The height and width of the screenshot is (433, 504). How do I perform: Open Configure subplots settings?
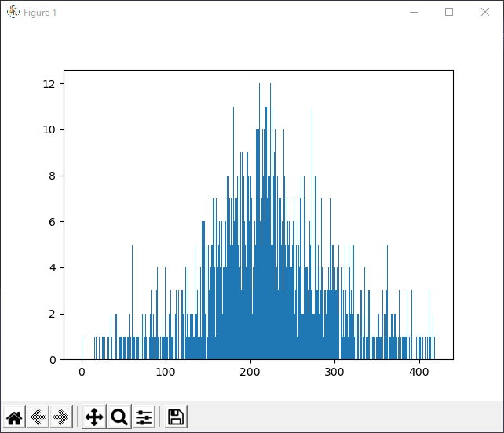(144, 417)
